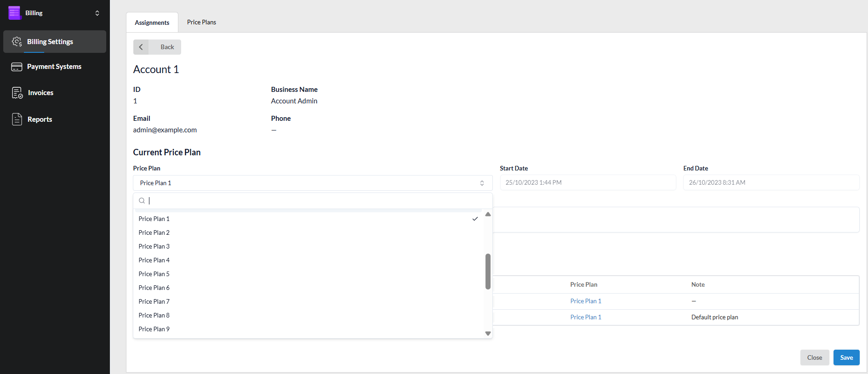868x374 pixels.
Task: Click the Reports page icon
Action: [17, 119]
